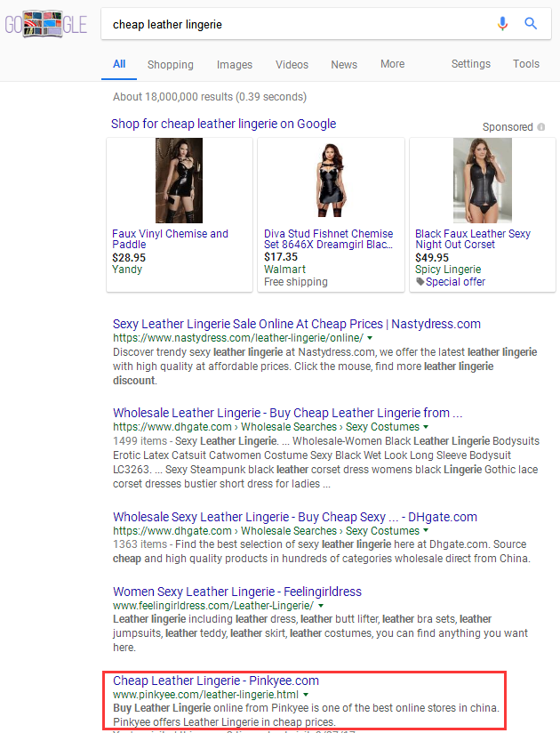Expand dropdown arrow beside pinkyee.com URL
Screen dimensions: 560x733
coord(306,695)
